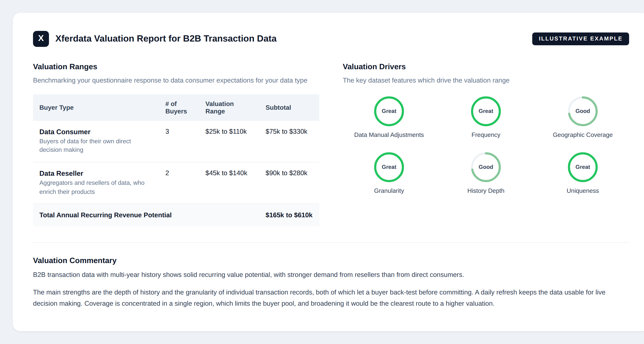Click the $25k to $110k value
The width and height of the screenshot is (644, 344).
[x=226, y=132]
